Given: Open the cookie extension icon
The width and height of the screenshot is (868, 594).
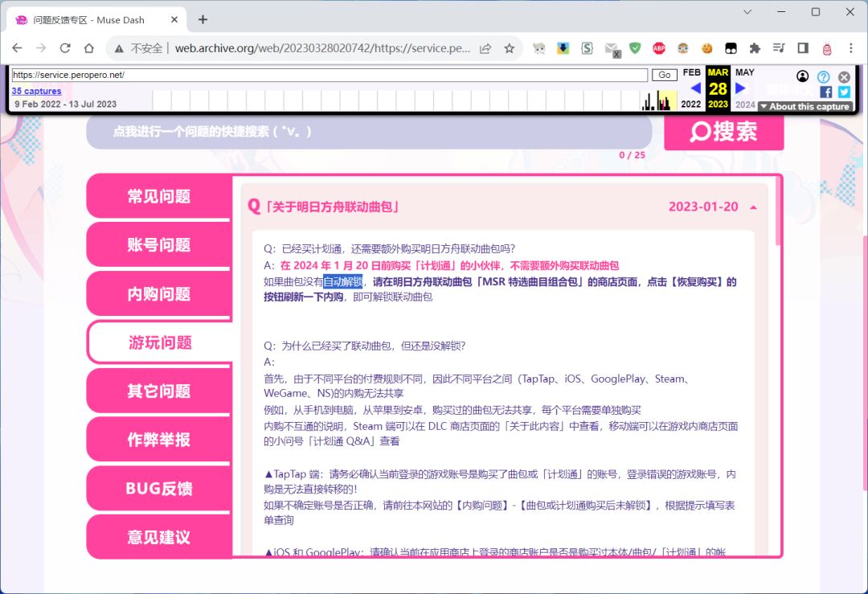Looking at the screenshot, I should coord(707,48).
